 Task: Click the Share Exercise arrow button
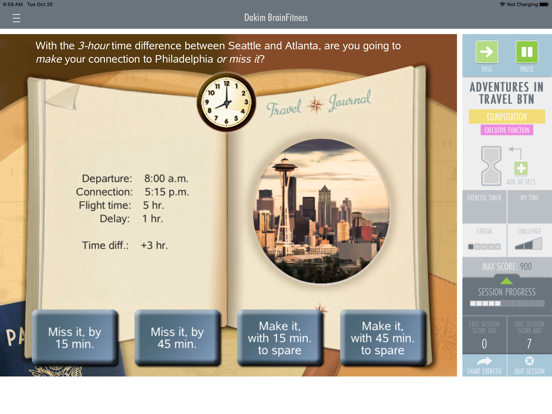(x=484, y=365)
